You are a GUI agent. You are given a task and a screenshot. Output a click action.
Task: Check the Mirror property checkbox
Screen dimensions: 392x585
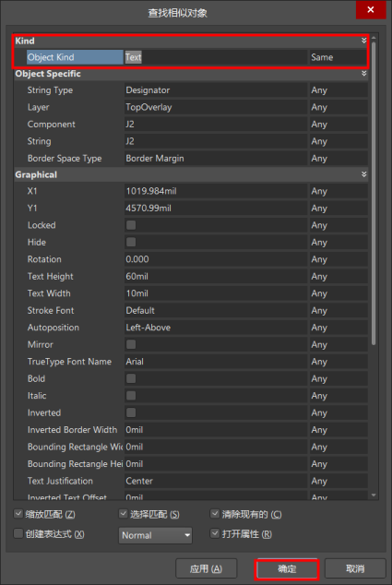coord(131,344)
